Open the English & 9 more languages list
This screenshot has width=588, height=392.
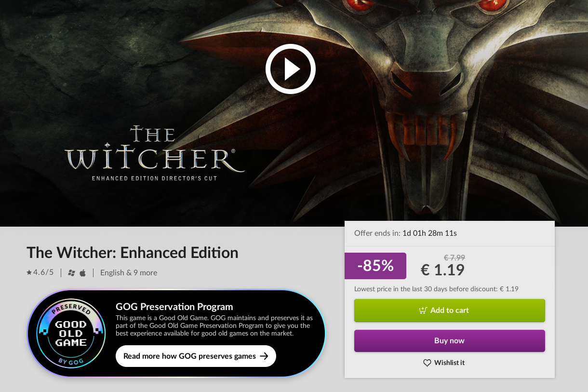(129, 272)
